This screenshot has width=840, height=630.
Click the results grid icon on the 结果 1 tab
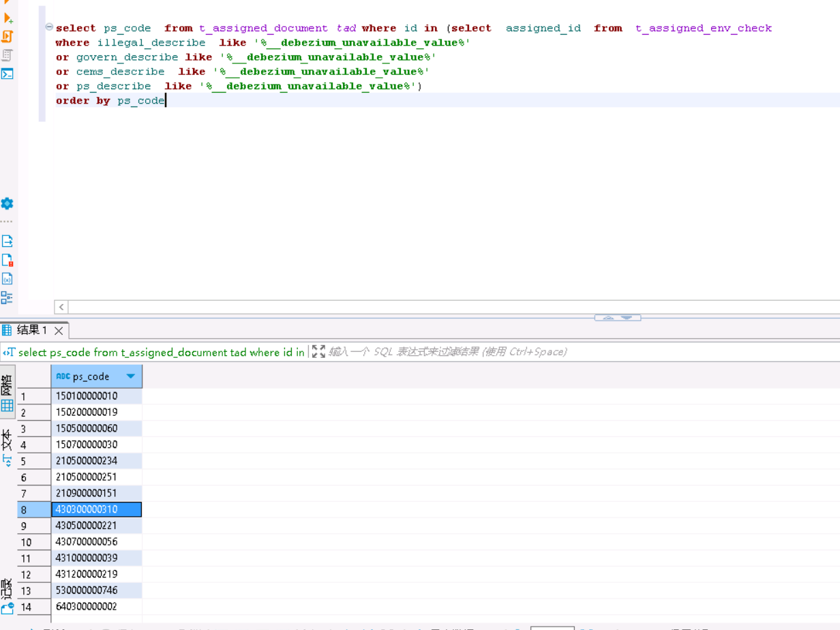point(7,330)
